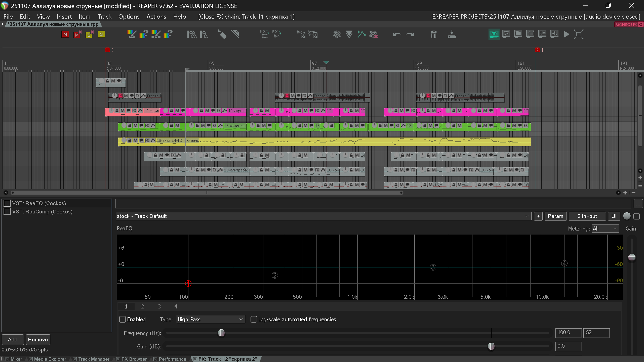This screenshot has height=362, width=644.
Task: Click the Add FX button
Action: (x=13, y=340)
